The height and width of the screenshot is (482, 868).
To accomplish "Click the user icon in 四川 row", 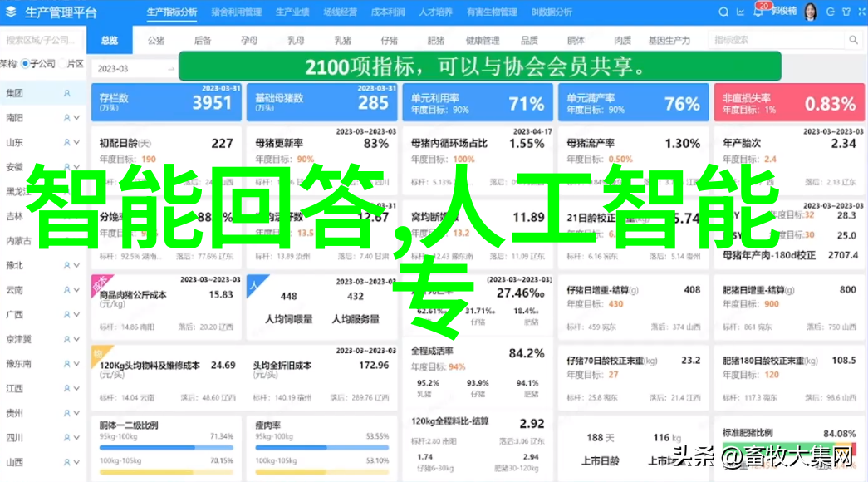I will tap(67, 438).
